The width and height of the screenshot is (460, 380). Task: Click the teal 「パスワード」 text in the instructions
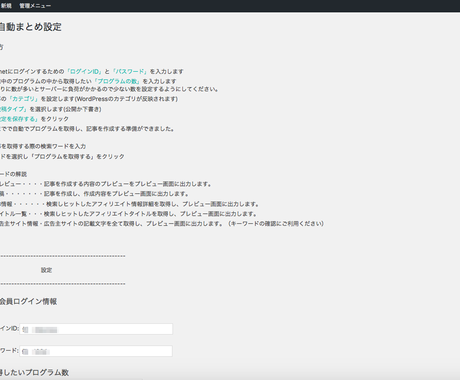(130, 71)
